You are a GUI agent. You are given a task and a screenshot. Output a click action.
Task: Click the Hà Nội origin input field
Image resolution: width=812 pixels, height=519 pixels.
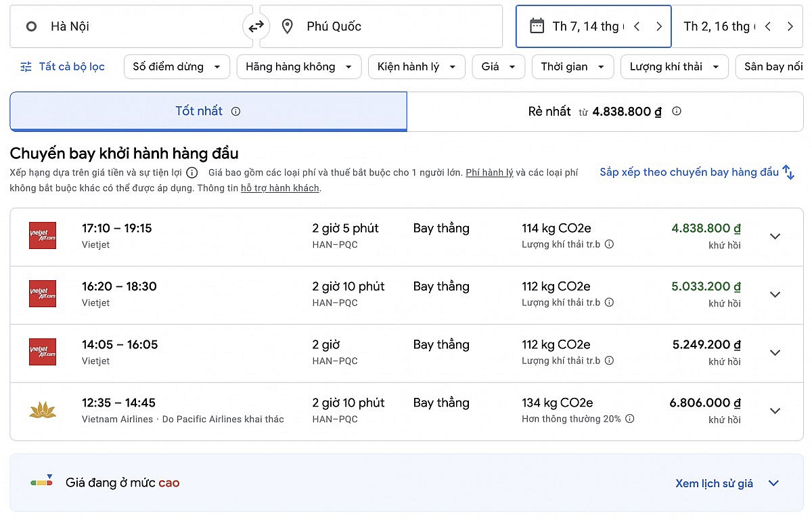(x=135, y=26)
